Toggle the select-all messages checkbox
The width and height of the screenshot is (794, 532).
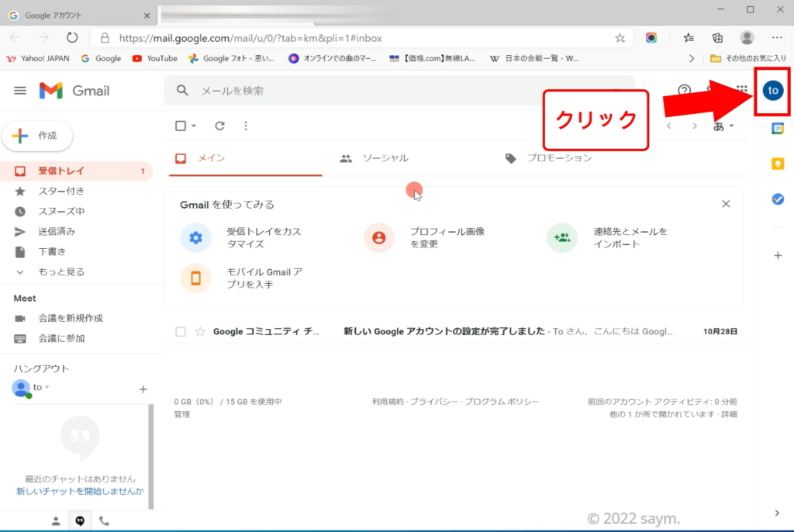click(181, 126)
